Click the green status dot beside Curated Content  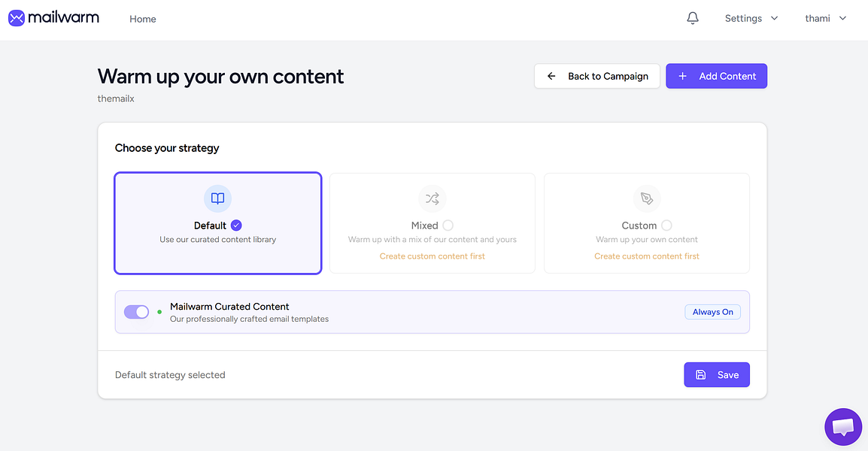[x=159, y=312]
